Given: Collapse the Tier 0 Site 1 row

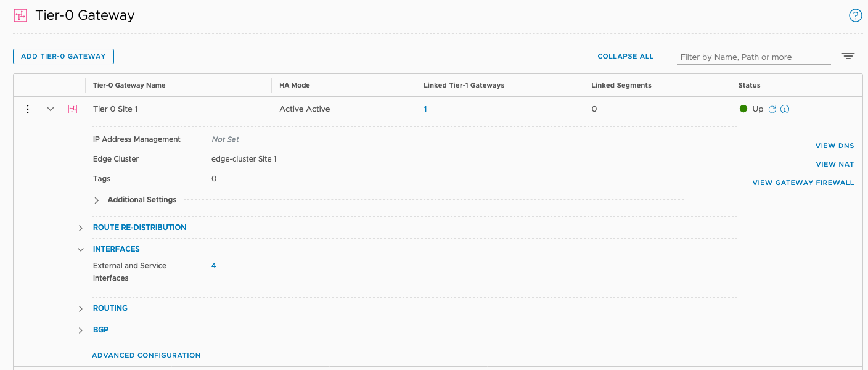Looking at the screenshot, I should 51,109.
